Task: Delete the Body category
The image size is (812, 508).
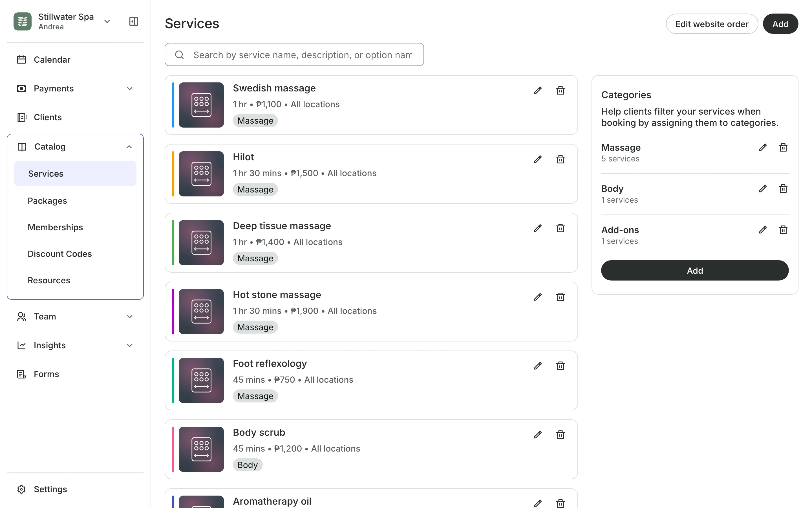Action: pyautogui.click(x=783, y=189)
